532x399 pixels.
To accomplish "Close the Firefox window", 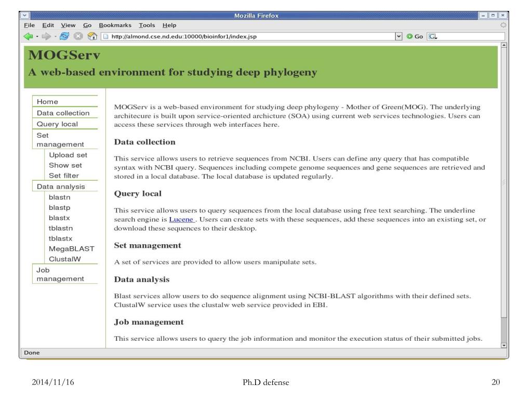I will (502, 15).
